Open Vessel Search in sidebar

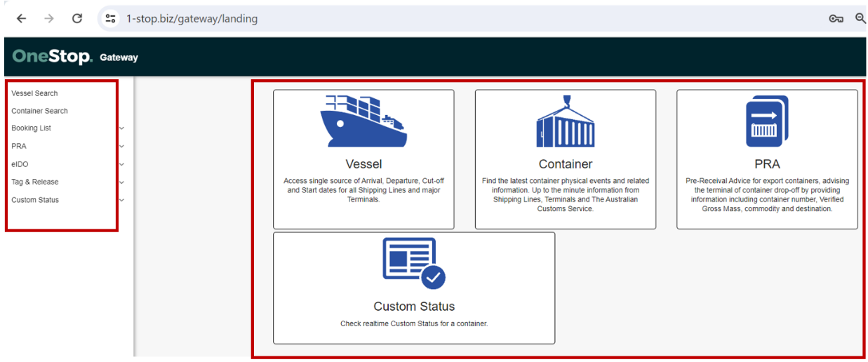pos(34,93)
